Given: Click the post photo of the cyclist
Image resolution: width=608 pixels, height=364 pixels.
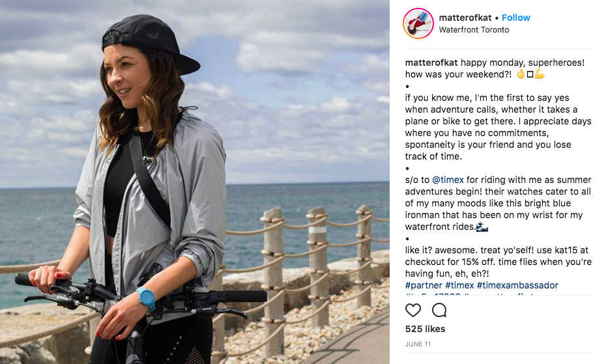Looking at the screenshot, I should [195, 182].
